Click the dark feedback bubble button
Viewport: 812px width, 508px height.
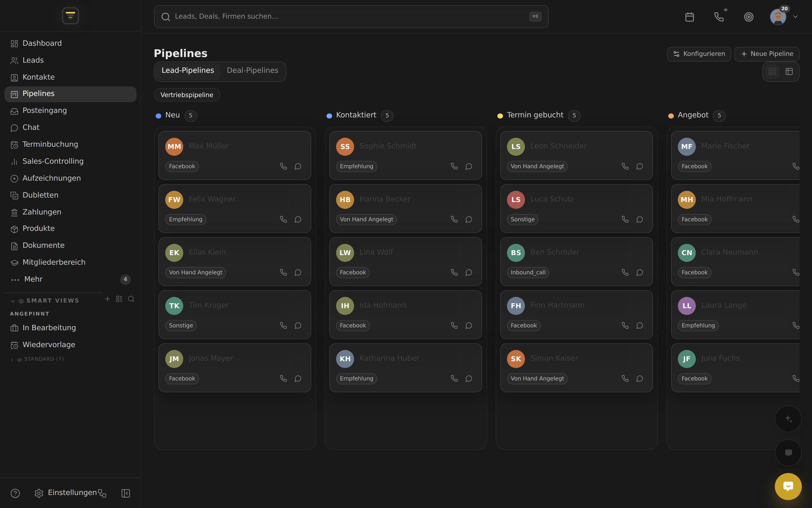click(788, 452)
